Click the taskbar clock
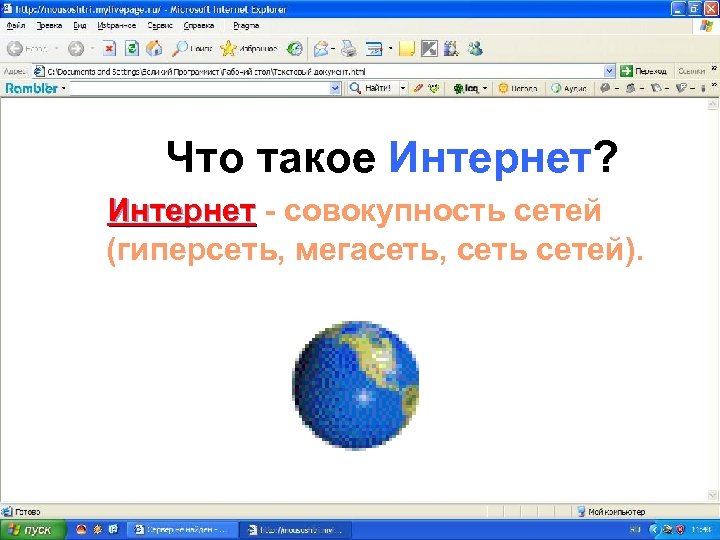 (x=701, y=530)
